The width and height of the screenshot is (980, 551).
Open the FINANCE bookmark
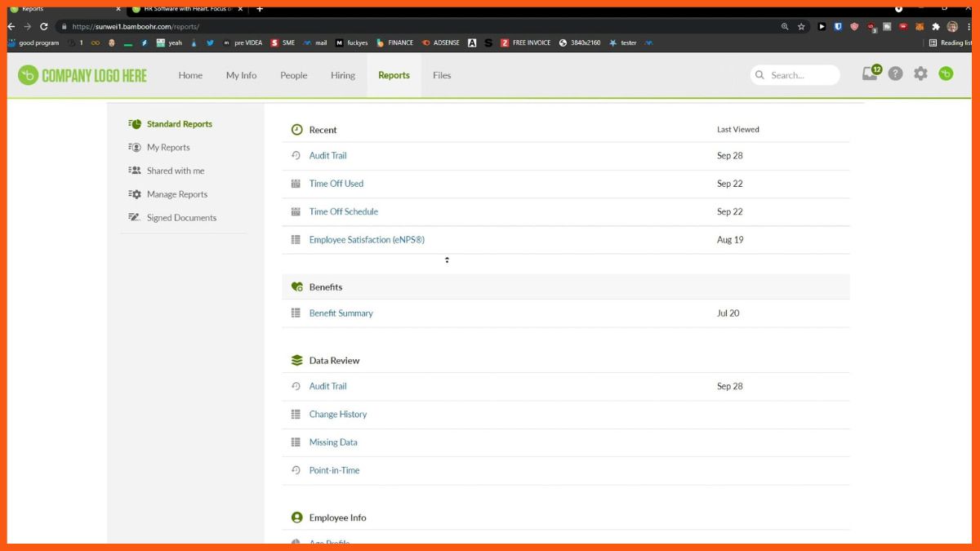394,42
